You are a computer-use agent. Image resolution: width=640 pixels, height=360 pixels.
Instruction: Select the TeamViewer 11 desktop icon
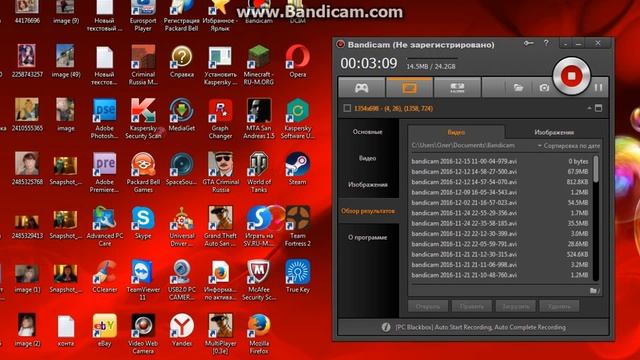[143, 280]
